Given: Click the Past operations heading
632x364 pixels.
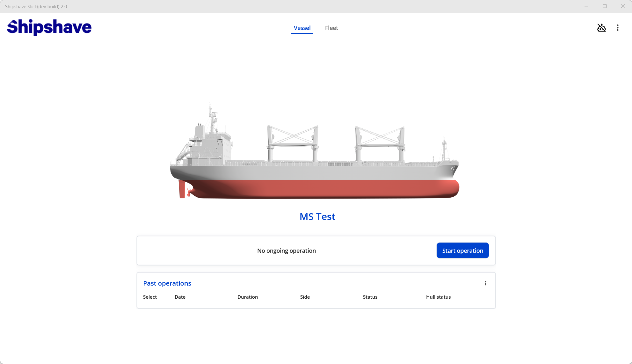Looking at the screenshot, I should [x=167, y=283].
